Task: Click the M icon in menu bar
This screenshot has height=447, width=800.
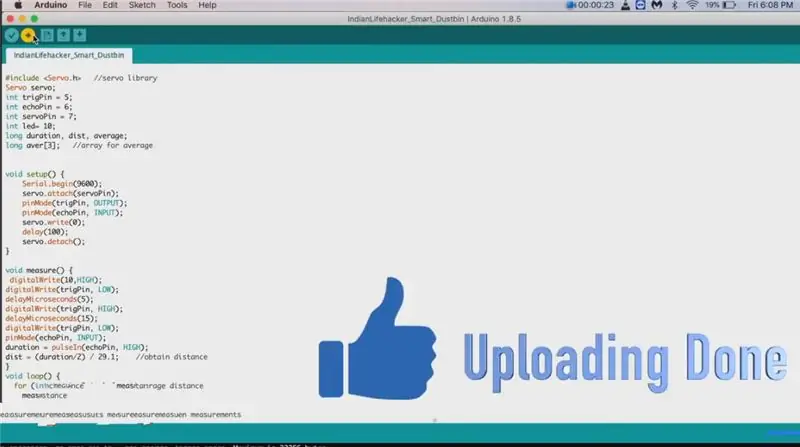Action: pos(657,5)
